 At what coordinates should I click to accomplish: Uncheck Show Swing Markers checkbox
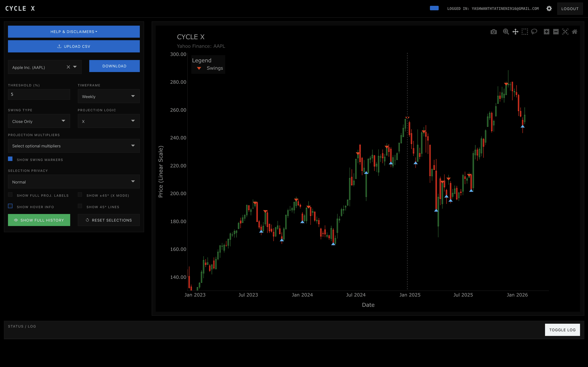pyautogui.click(x=10, y=159)
